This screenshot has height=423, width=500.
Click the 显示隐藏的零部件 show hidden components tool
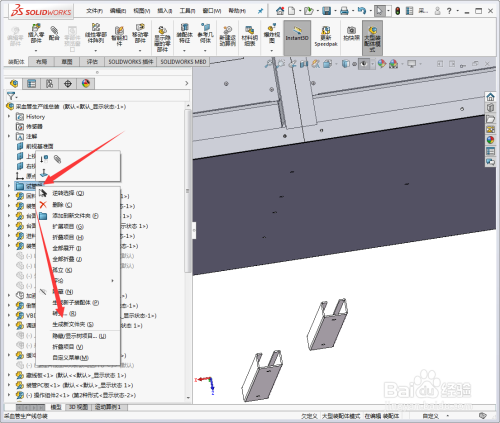coord(162,38)
